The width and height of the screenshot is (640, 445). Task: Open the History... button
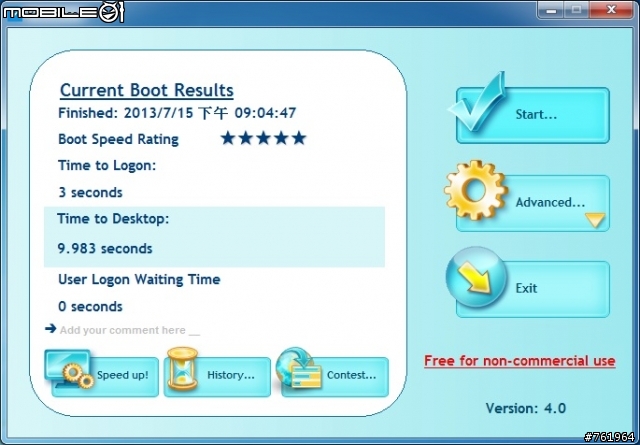217,376
